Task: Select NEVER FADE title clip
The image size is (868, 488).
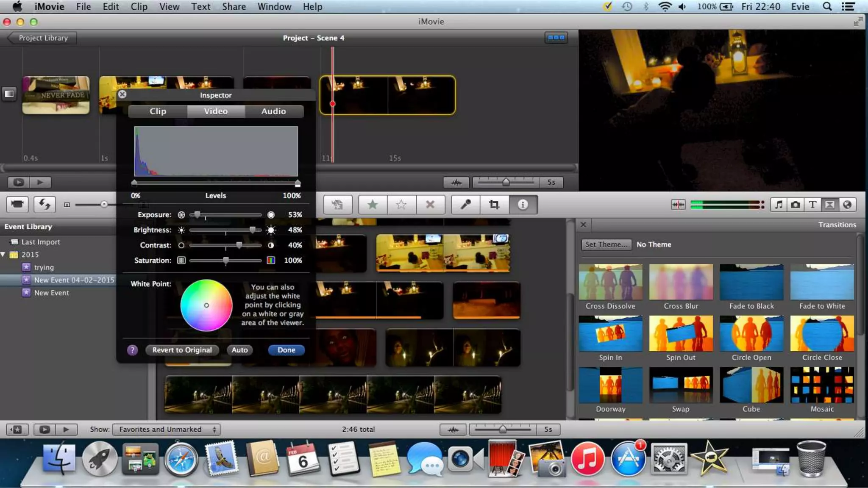Action: 56,95
